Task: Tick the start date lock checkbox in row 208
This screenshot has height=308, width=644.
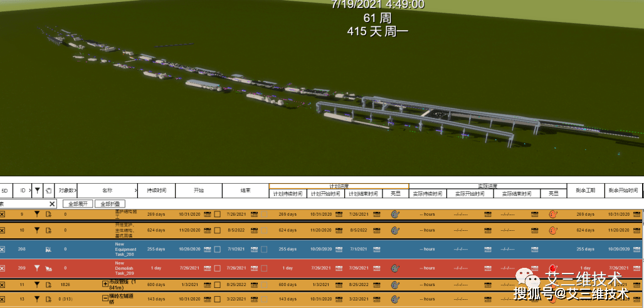Action: point(217,249)
